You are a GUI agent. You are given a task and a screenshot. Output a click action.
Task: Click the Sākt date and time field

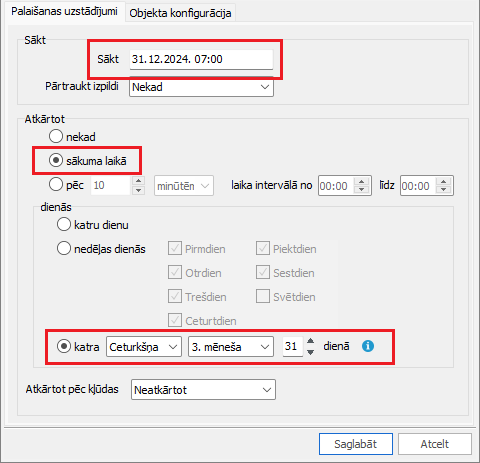point(201,59)
